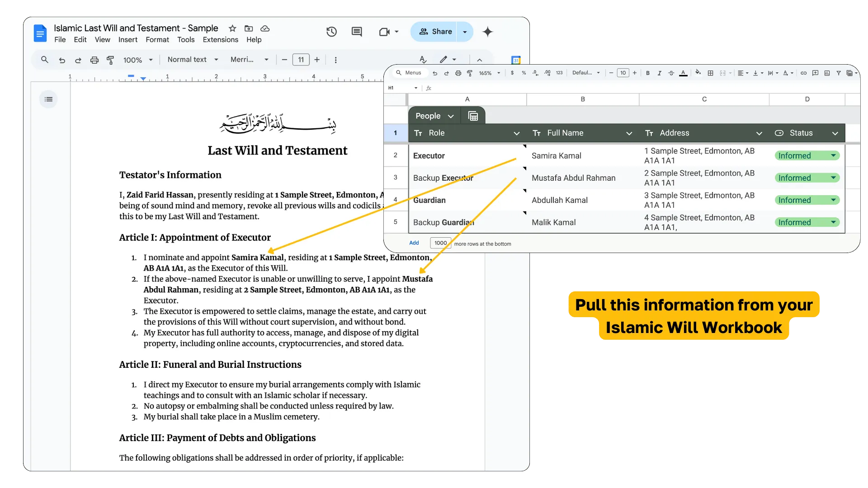Click Add rows link in Sheets
Image resolution: width=868 pixels, height=488 pixels.
[414, 243]
